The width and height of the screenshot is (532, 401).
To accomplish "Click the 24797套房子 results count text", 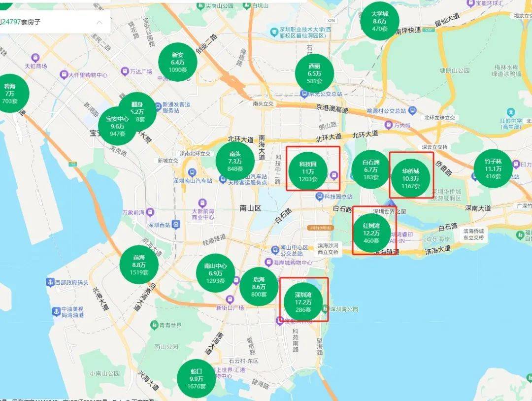I will point(21,22).
